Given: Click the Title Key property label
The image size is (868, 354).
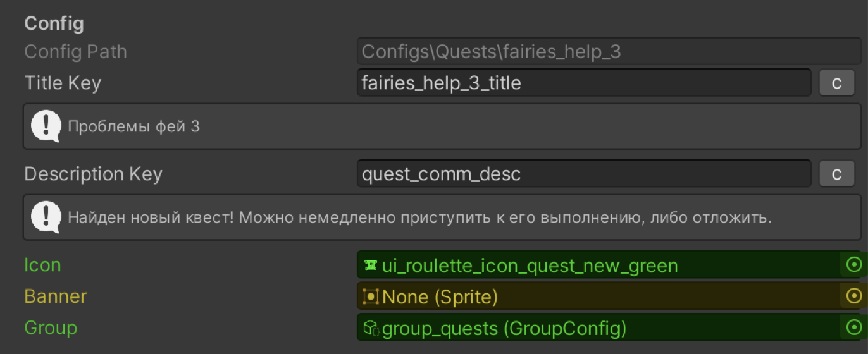Looking at the screenshot, I should tap(63, 83).
